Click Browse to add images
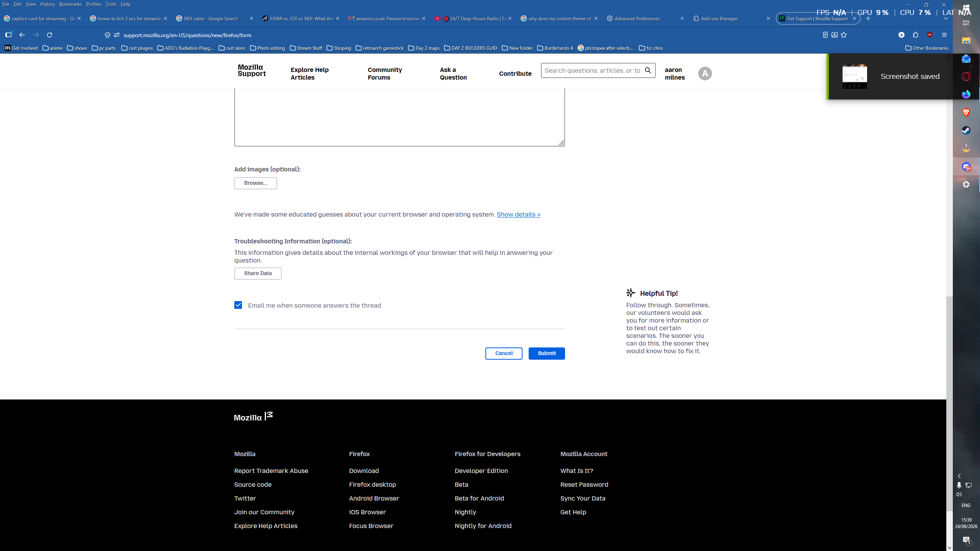 pyautogui.click(x=255, y=183)
